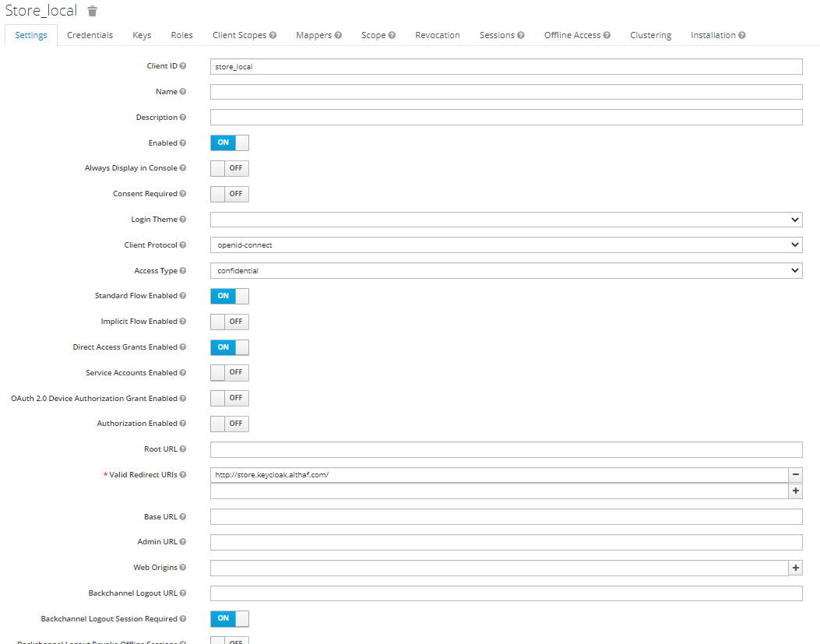The height and width of the screenshot is (644, 820).
Task: Click the help icon beside Access Type
Action: coord(182,270)
